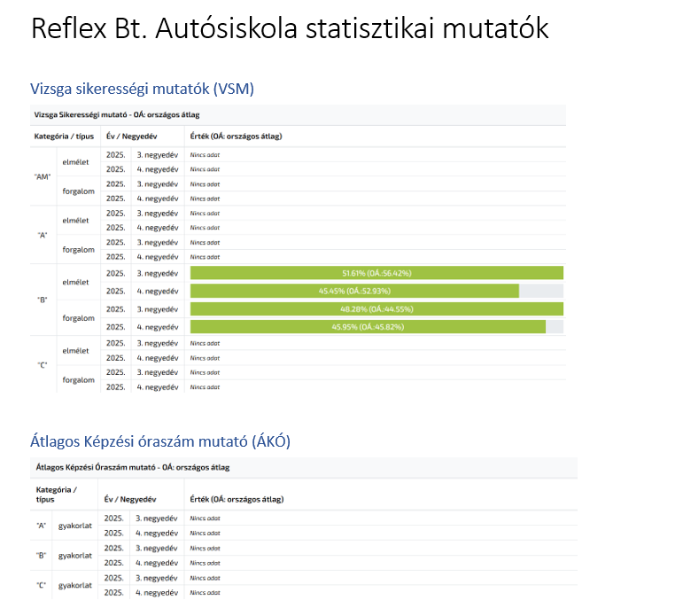The height and width of the screenshot is (616, 683).
Task: Click the "forgalom" cell for category "C"
Action: (x=78, y=380)
